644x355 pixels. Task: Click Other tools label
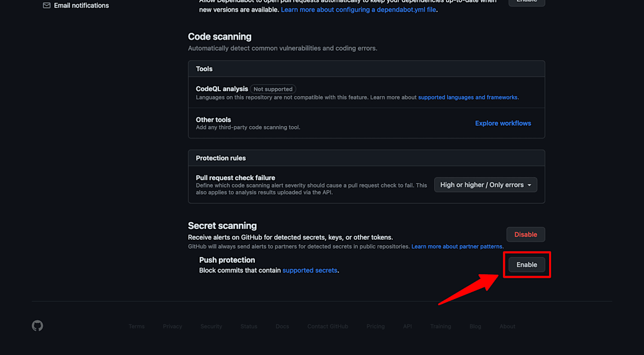pos(214,120)
